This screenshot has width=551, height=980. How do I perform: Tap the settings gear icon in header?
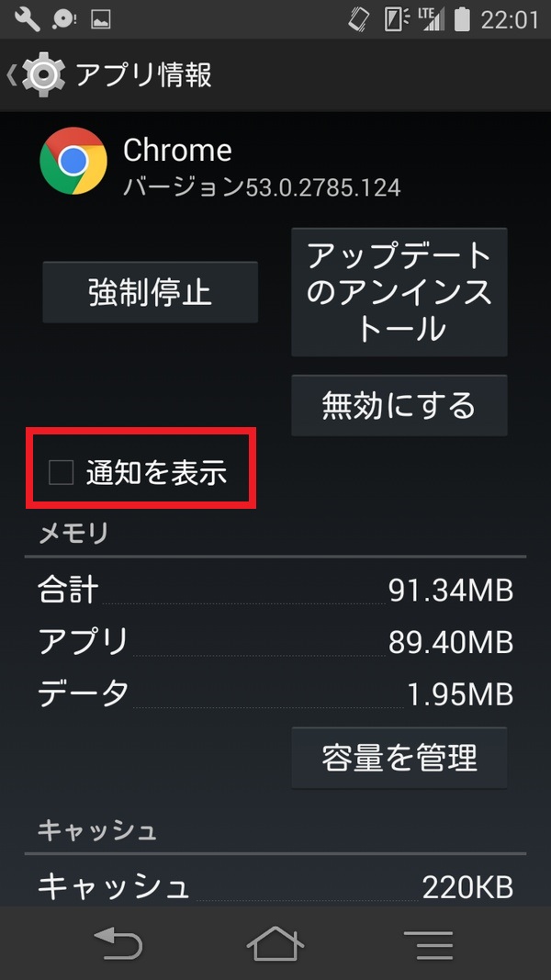pos(43,75)
